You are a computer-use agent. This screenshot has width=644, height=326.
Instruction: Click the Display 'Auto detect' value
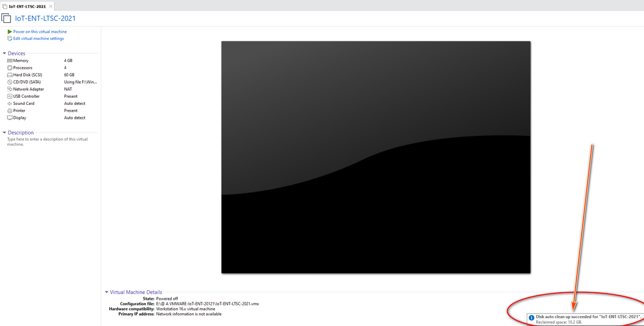coord(75,117)
